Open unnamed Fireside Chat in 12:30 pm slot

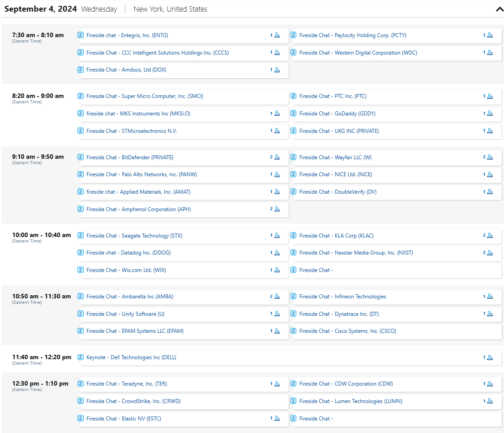point(316,419)
